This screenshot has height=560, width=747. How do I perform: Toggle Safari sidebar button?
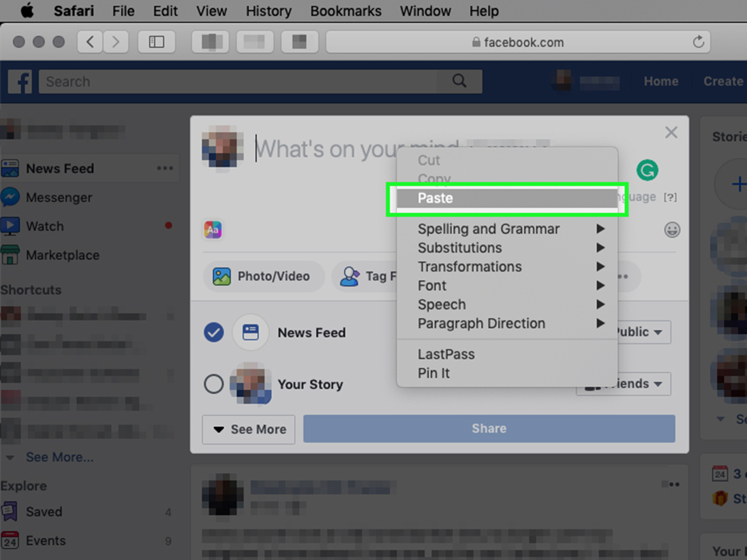pyautogui.click(x=156, y=42)
